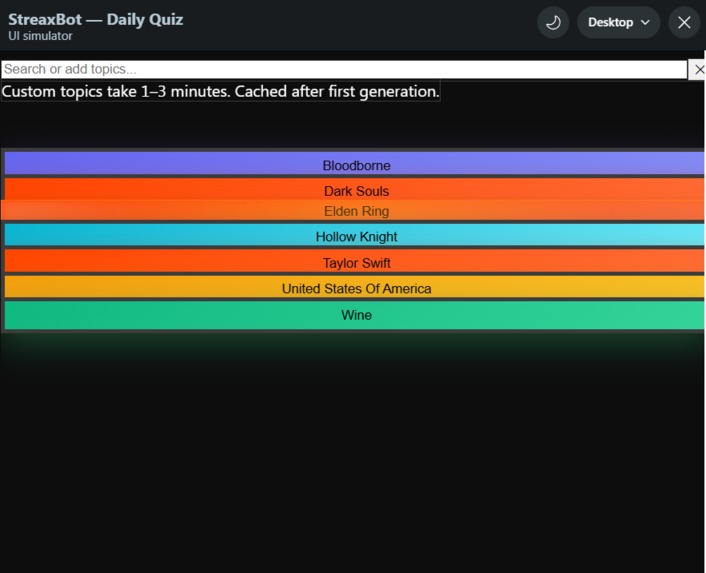Choose the Elden Ring topic
Viewport: 706px width, 573px height.
353,210
